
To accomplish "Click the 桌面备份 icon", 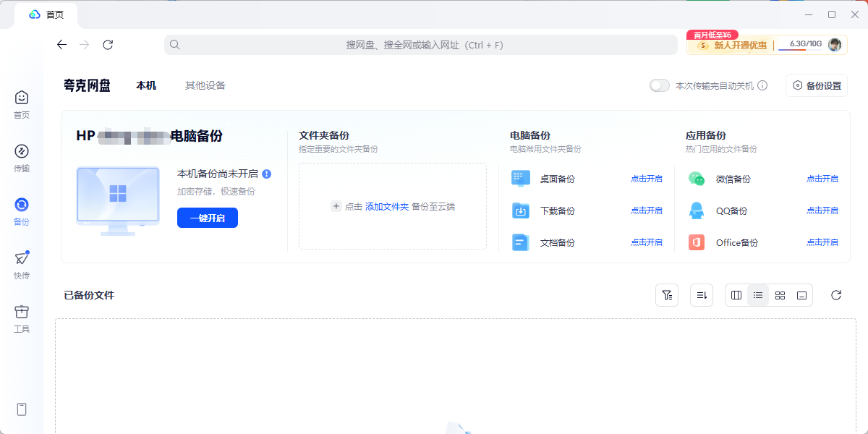I will [521, 178].
